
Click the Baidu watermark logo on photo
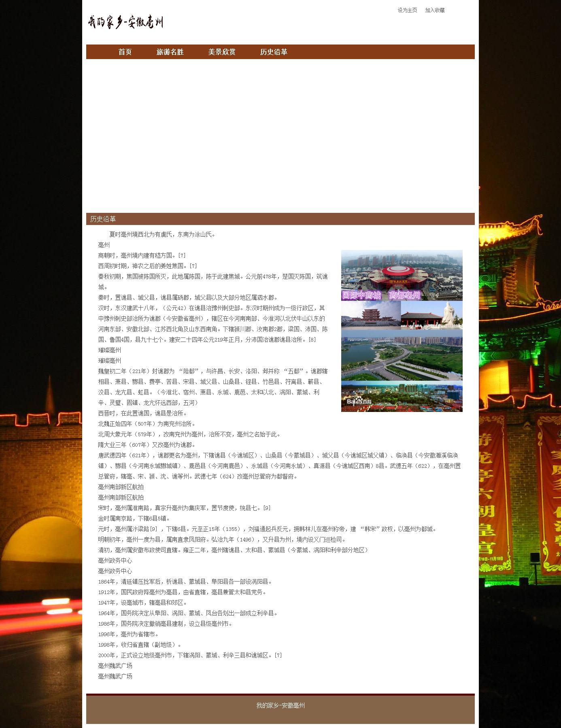(359, 402)
